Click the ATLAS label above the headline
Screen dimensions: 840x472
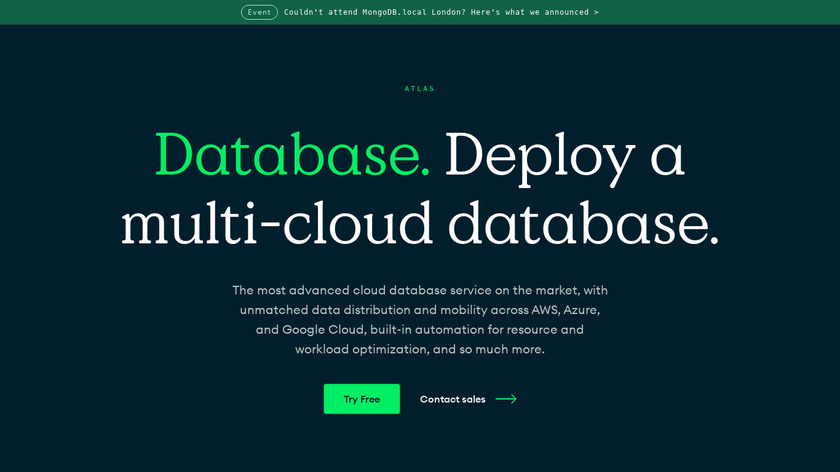(x=419, y=89)
